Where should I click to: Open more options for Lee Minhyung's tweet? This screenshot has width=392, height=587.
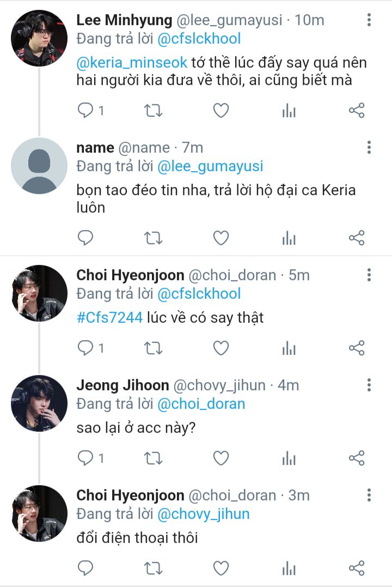(x=369, y=20)
